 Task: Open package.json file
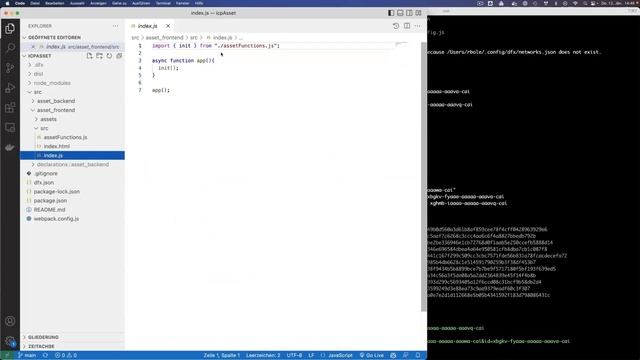coord(72,200)
